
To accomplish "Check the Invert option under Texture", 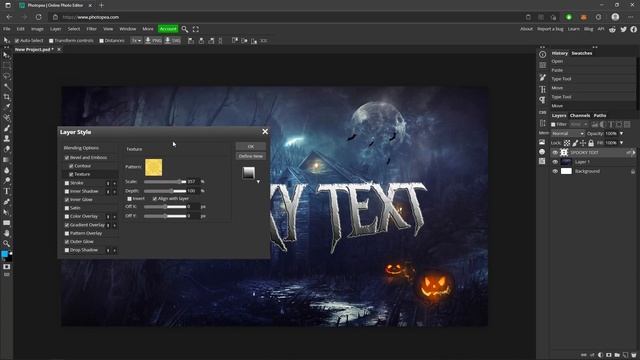I will tap(129, 199).
